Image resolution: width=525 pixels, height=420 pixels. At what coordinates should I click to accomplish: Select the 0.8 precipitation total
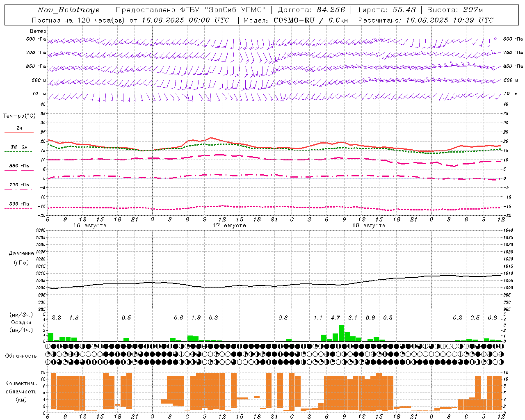coord(493,318)
